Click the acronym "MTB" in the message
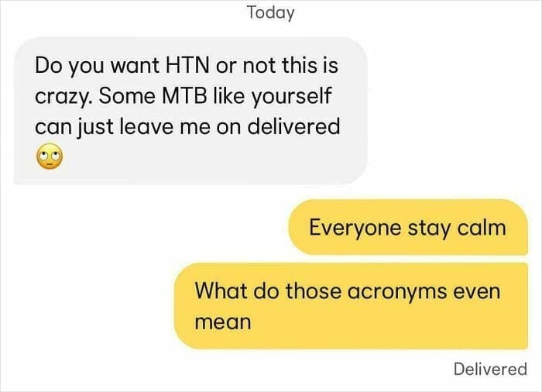This screenshot has height=392, width=542. point(184,96)
